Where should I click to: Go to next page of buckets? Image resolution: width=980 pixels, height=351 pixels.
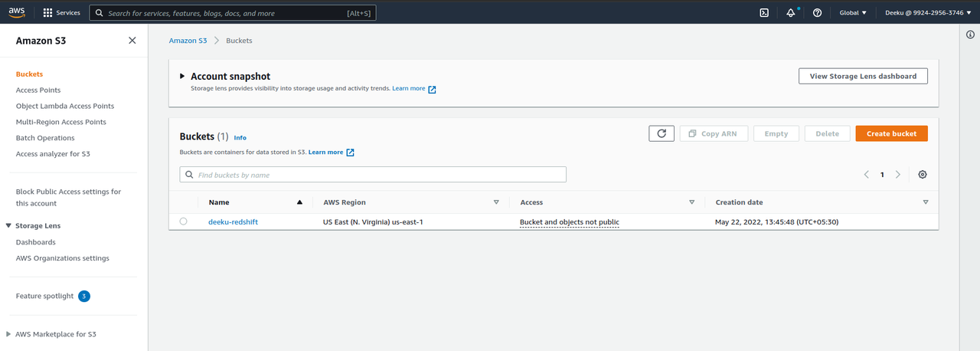click(898, 175)
